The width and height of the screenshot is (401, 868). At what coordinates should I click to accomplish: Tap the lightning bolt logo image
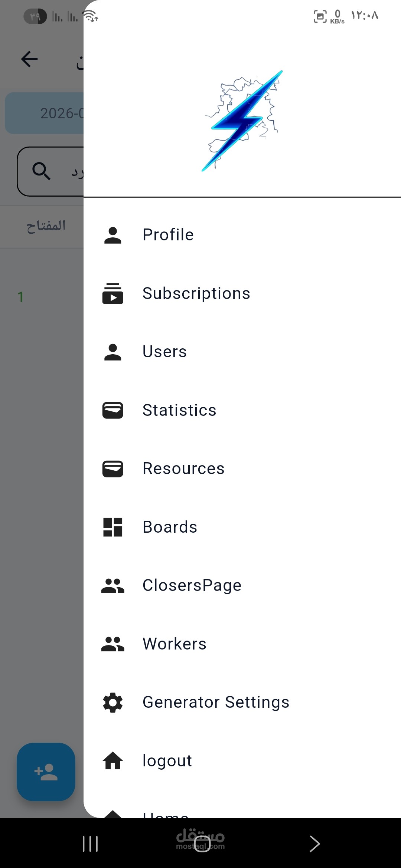pyautogui.click(x=242, y=121)
